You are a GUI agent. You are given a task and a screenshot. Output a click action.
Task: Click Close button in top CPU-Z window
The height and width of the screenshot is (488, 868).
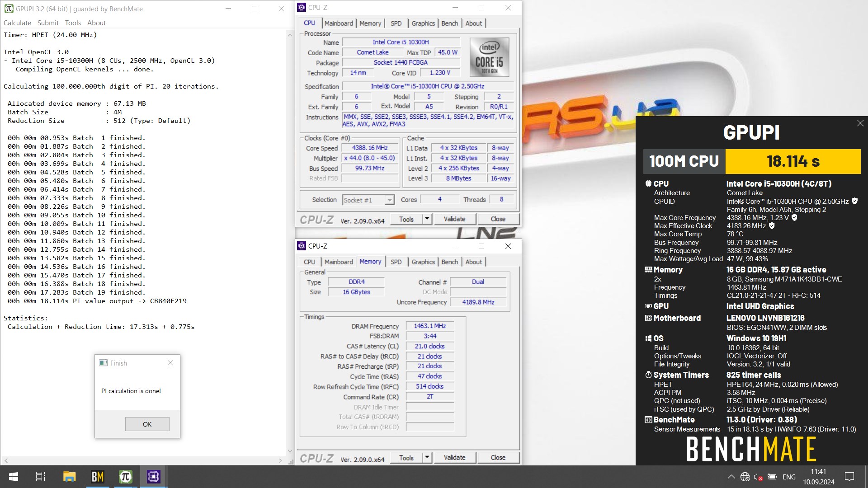tap(498, 219)
